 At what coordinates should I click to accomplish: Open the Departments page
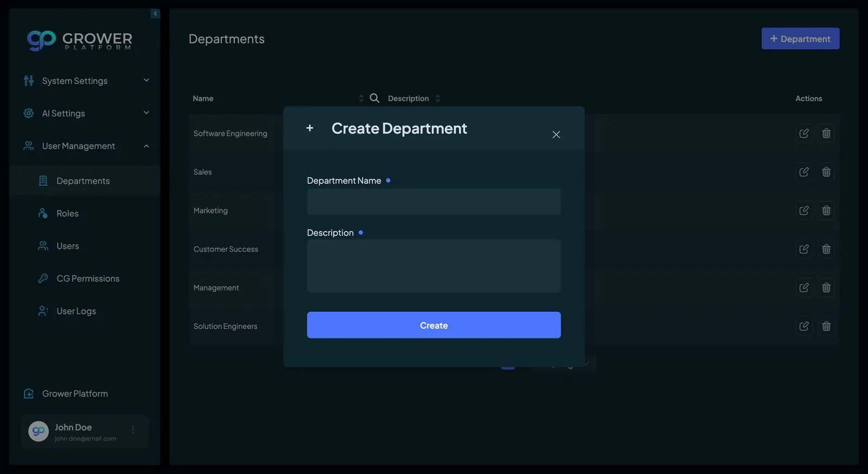85,181
